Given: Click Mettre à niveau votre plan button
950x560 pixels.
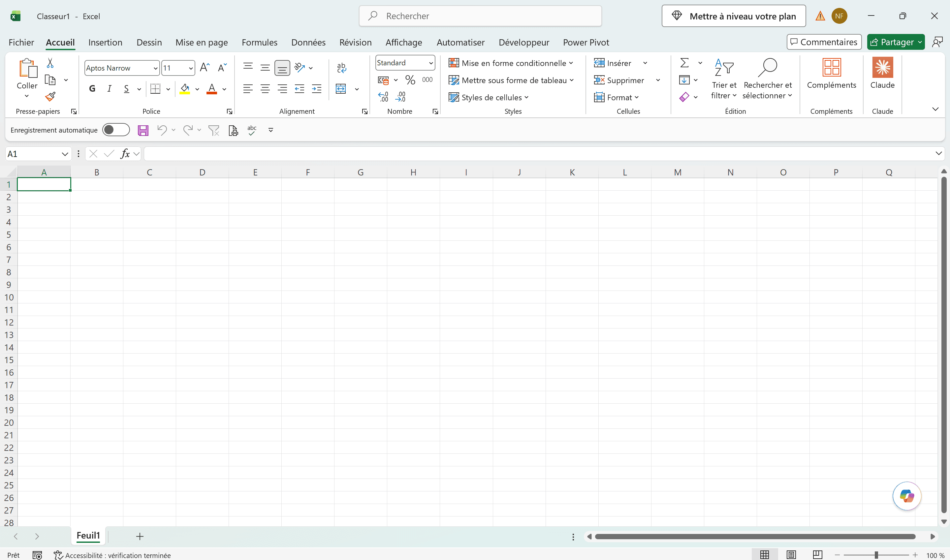Looking at the screenshot, I should tap(733, 16).
